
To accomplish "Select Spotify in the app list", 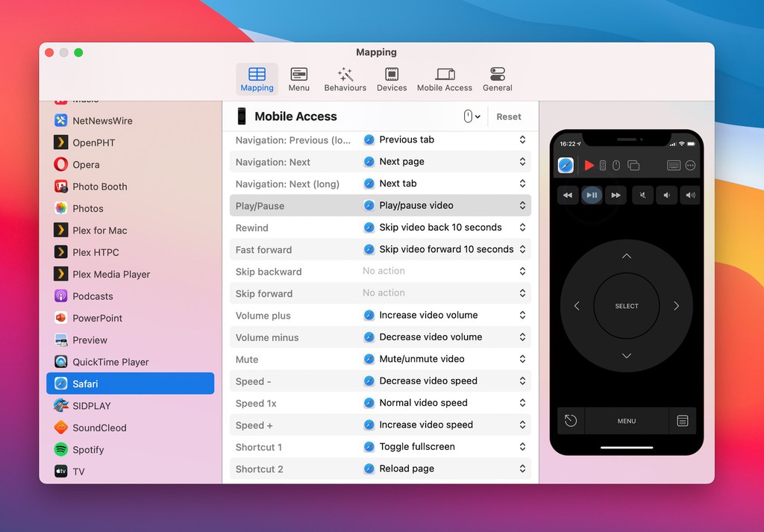I will pos(130,449).
